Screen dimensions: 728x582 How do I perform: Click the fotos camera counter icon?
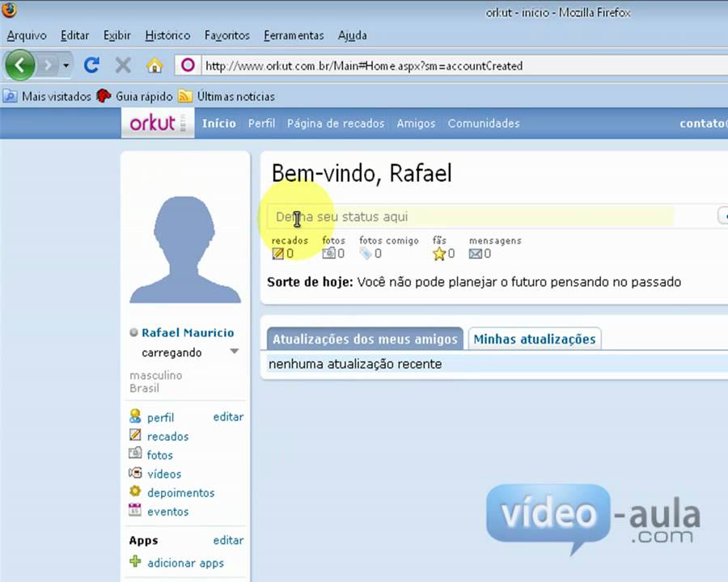click(x=328, y=253)
